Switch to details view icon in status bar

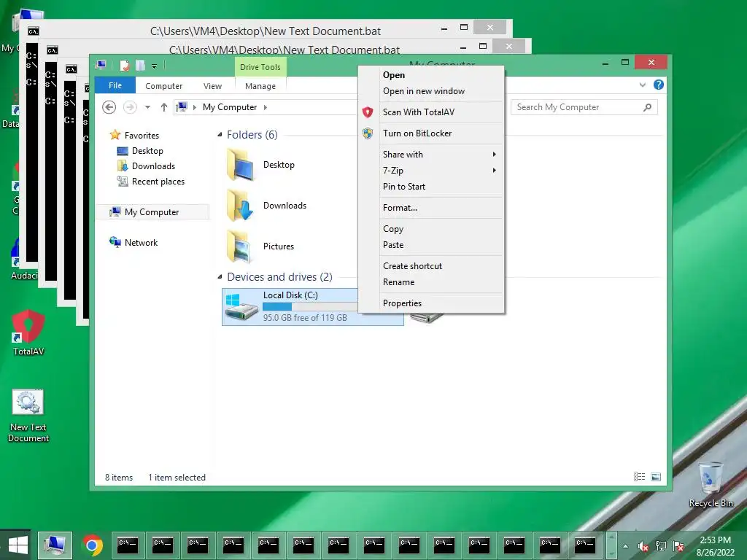(x=639, y=477)
